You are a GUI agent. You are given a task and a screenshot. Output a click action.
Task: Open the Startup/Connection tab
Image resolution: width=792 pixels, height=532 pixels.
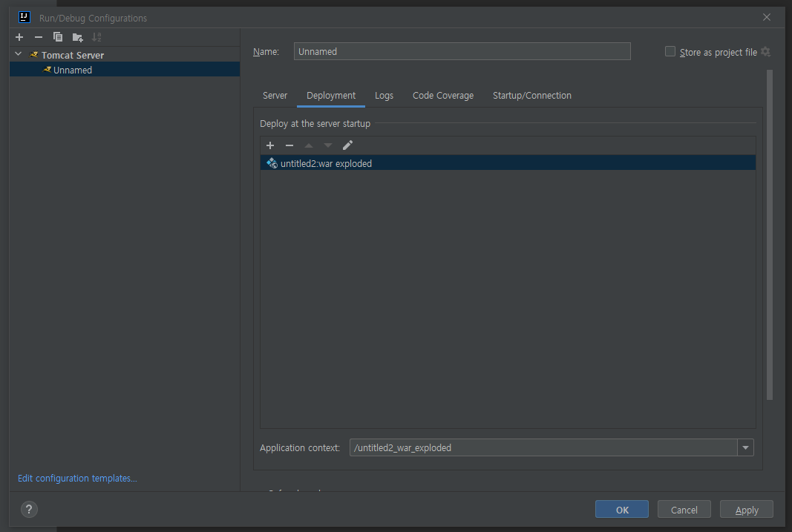(x=532, y=96)
